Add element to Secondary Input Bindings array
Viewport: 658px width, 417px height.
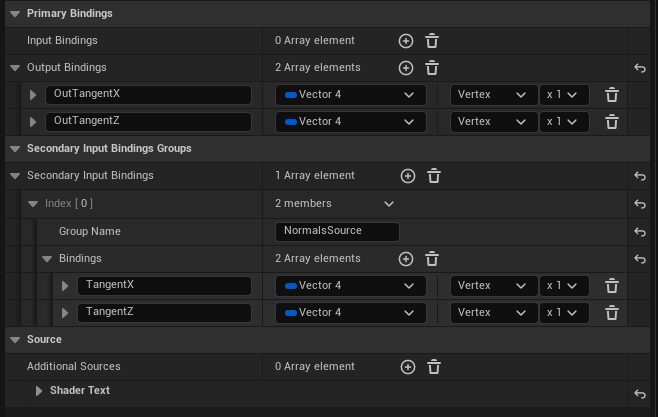(408, 176)
